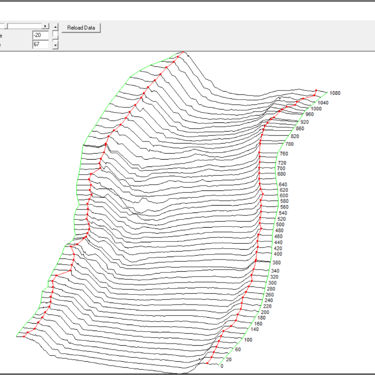This screenshot has width=375, height=375.
Task: Select the profile label 100
Action: pos(248,340)
